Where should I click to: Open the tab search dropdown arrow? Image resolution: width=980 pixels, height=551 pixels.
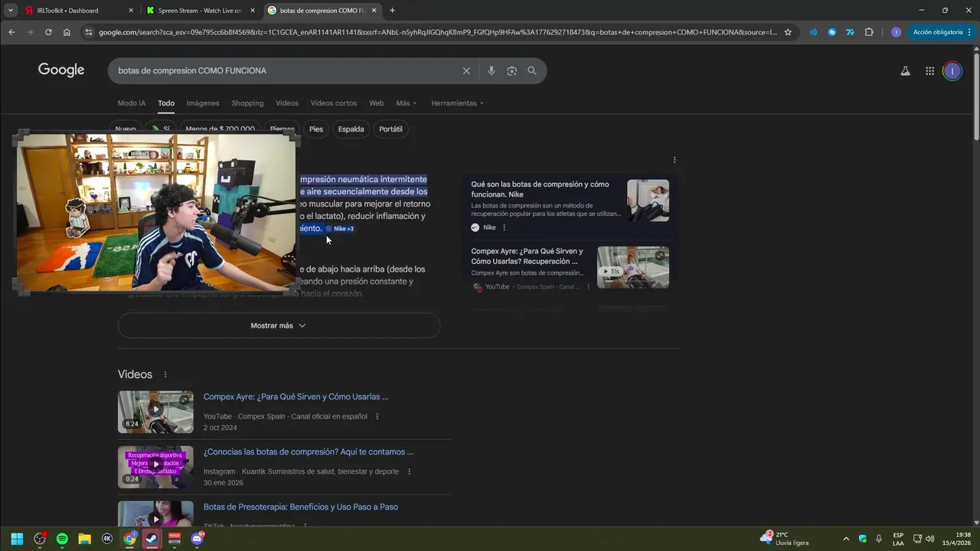[11, 11]
